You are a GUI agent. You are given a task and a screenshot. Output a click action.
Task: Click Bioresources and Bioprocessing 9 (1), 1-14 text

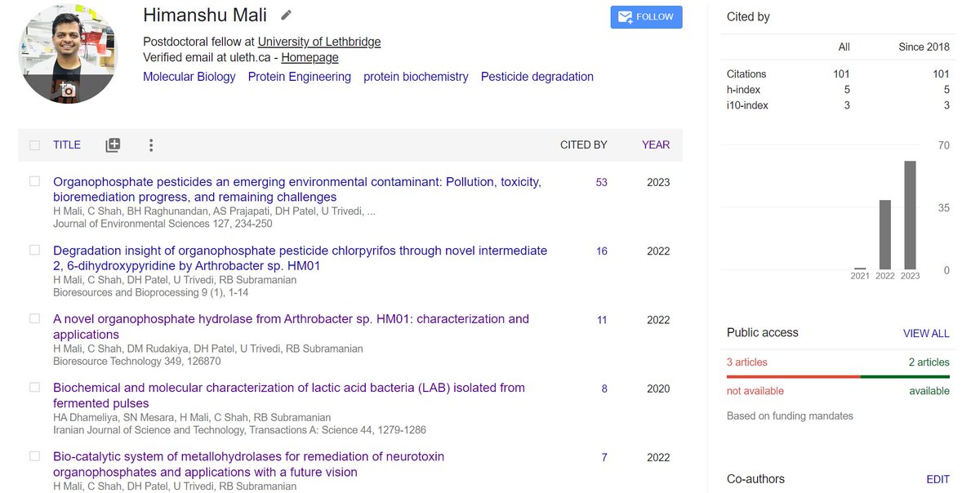151,292
